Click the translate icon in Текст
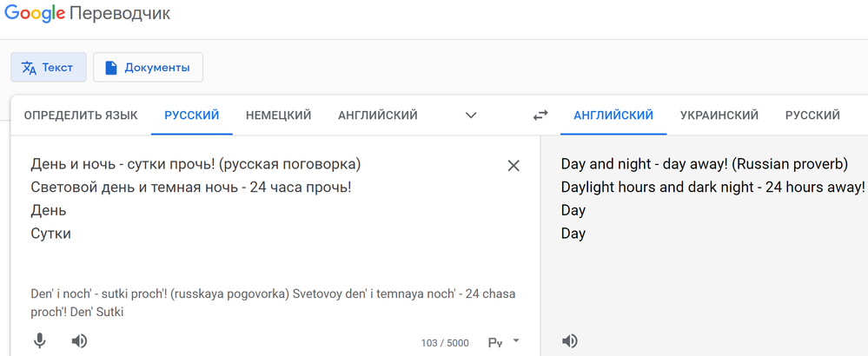868x356 pixels. (x=30, y=68)
